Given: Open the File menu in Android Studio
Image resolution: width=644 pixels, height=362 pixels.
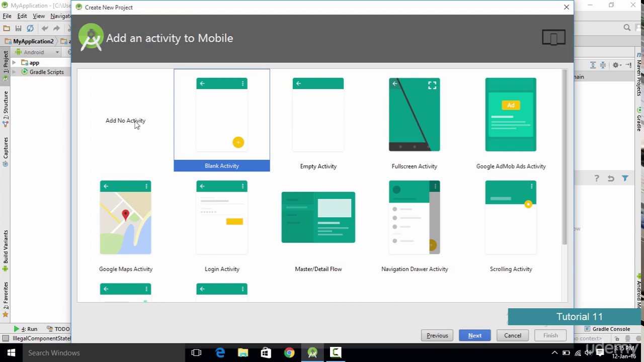Looking at the screenshot, I should [x=7, y=16].
